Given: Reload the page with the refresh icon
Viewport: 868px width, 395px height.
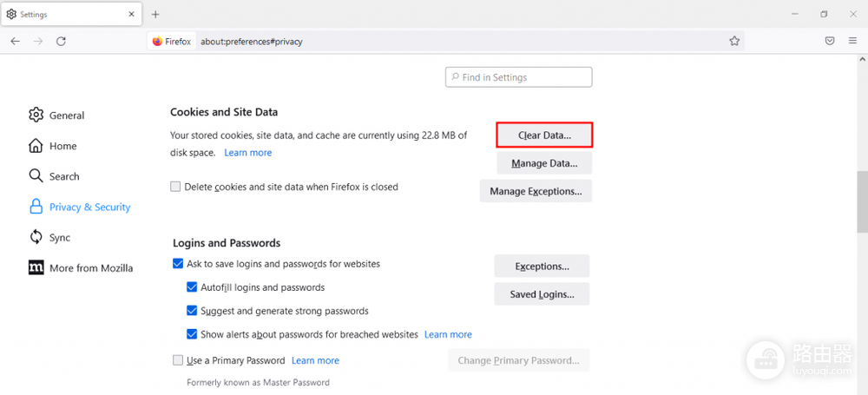Looking at the screenshot, I should coord(62,41).
